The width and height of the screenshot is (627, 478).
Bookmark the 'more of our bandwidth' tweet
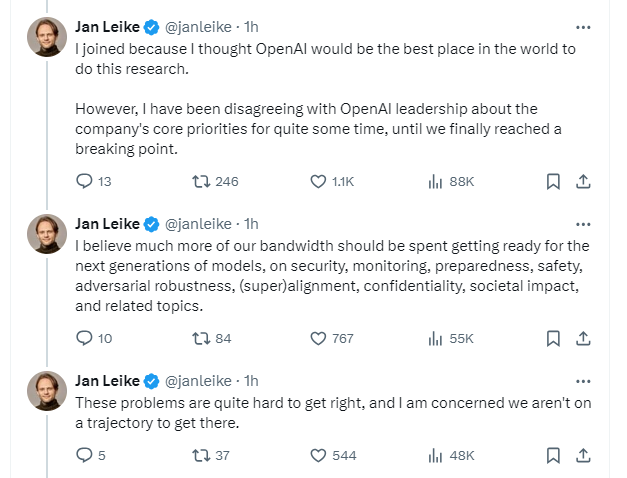click(x=552, y=338)
